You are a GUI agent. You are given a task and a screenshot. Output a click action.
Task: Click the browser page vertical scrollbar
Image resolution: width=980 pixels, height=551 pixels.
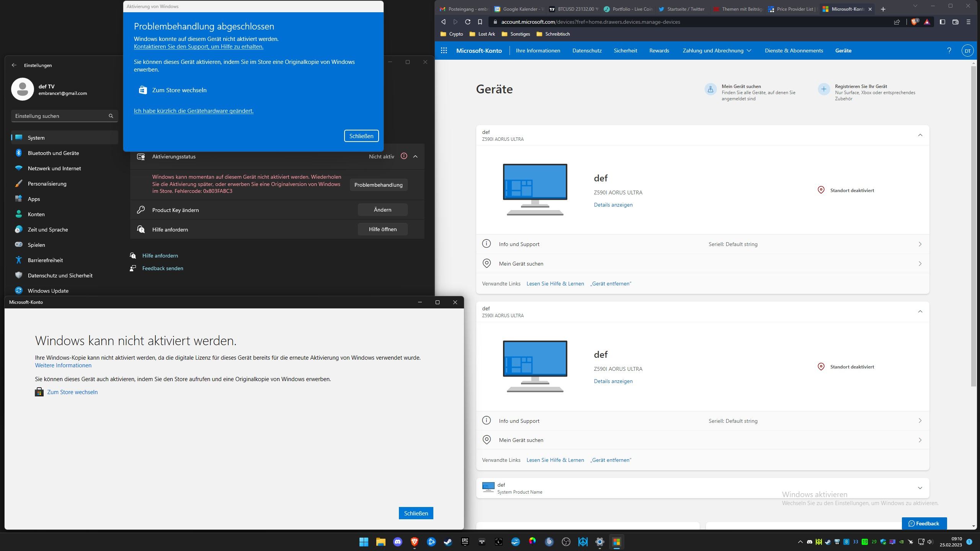pyautogui.click(x=973, y=226)
